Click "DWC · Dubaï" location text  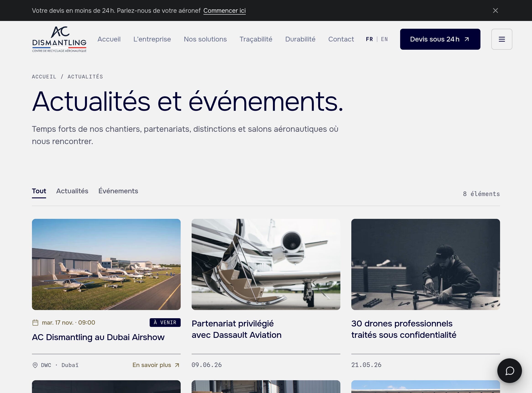60,365
